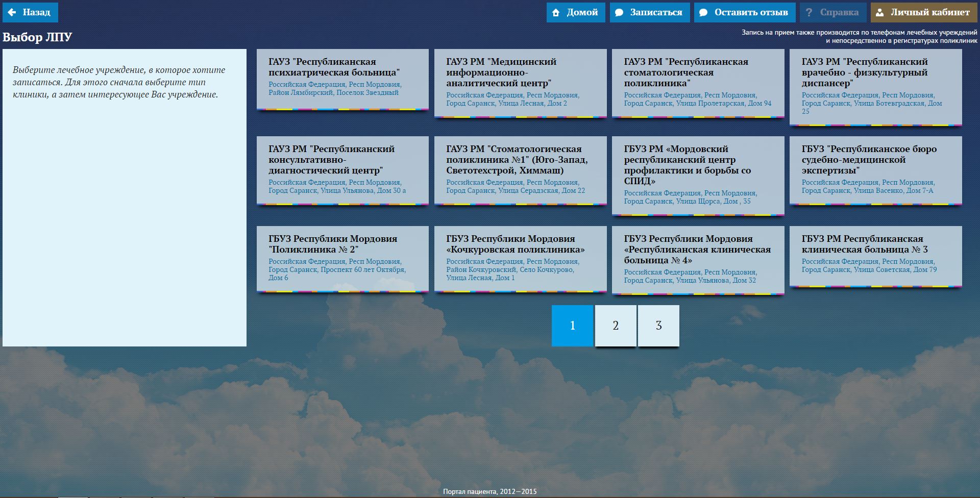
Task: Open Республиканский консультативно-диагностический центр
Action: 342,170
